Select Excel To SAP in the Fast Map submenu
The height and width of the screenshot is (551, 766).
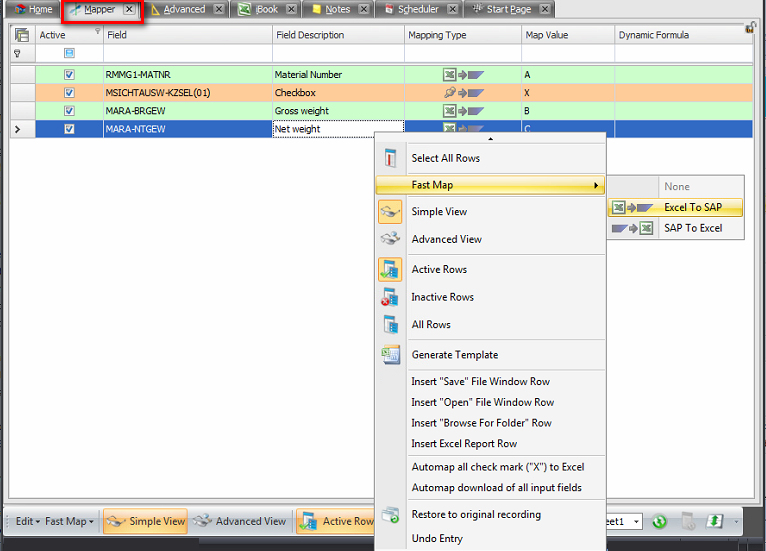pos(676,208)
